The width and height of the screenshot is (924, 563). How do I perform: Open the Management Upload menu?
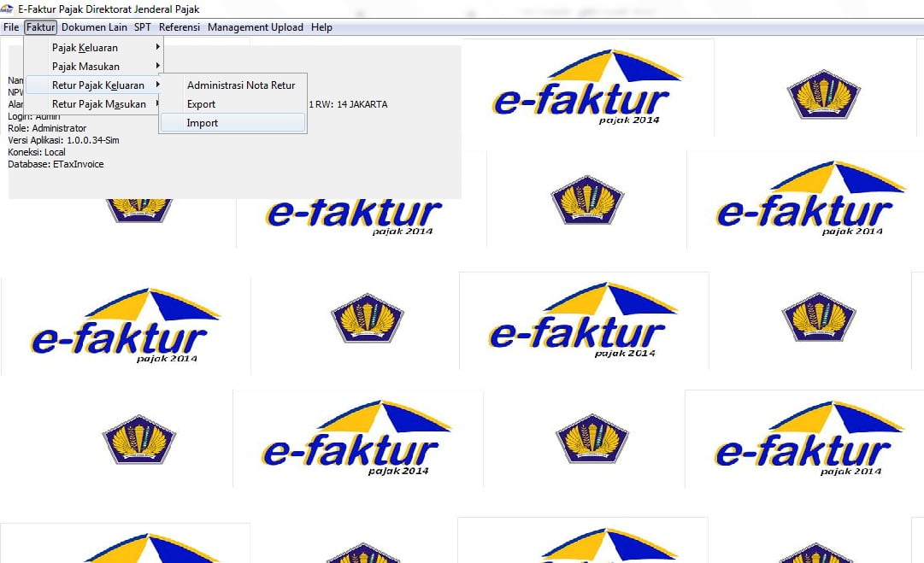[255, 26]
